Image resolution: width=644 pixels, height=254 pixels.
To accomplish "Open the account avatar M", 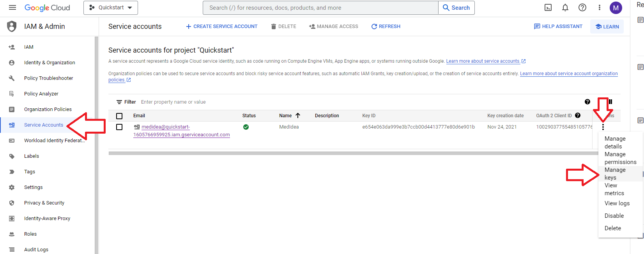I will [x=616, y=8].
